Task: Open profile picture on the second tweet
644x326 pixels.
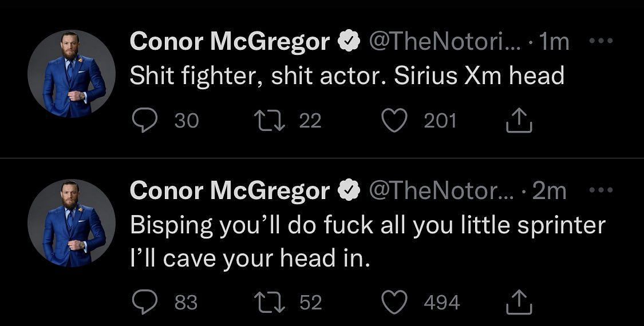Action: [72, 224]
